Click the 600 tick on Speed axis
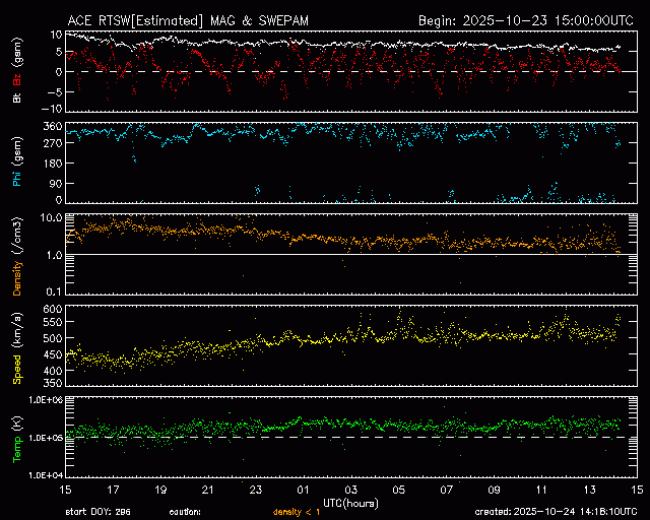 pyautogui.click(x=51, y=309)
